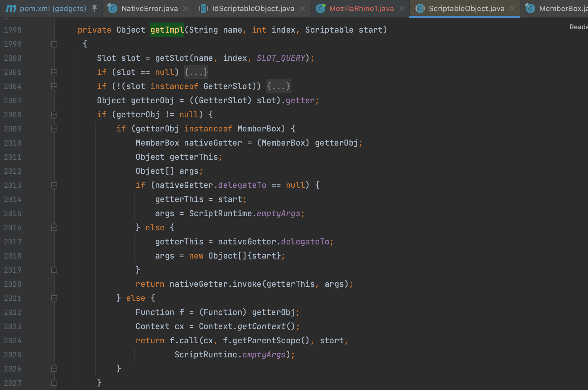This screenshot has width=588, height=390.
Task: Click the Reader mode label at top right
Action: point(579,27)
